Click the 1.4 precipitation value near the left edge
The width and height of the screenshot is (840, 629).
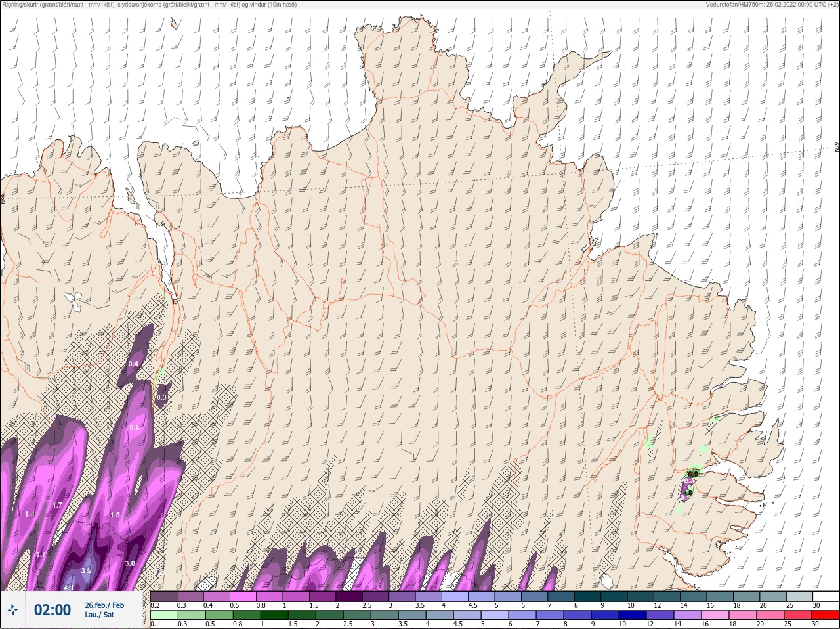coord(30,514)
